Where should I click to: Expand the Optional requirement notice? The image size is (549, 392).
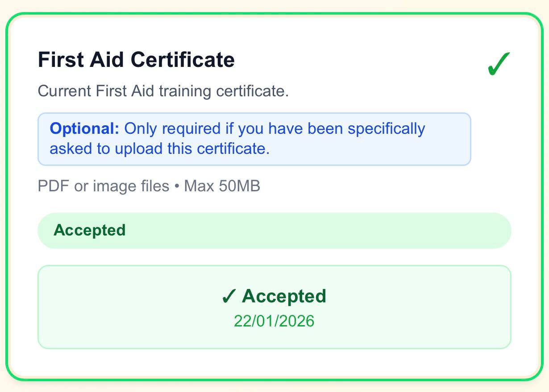coord(254,138)
